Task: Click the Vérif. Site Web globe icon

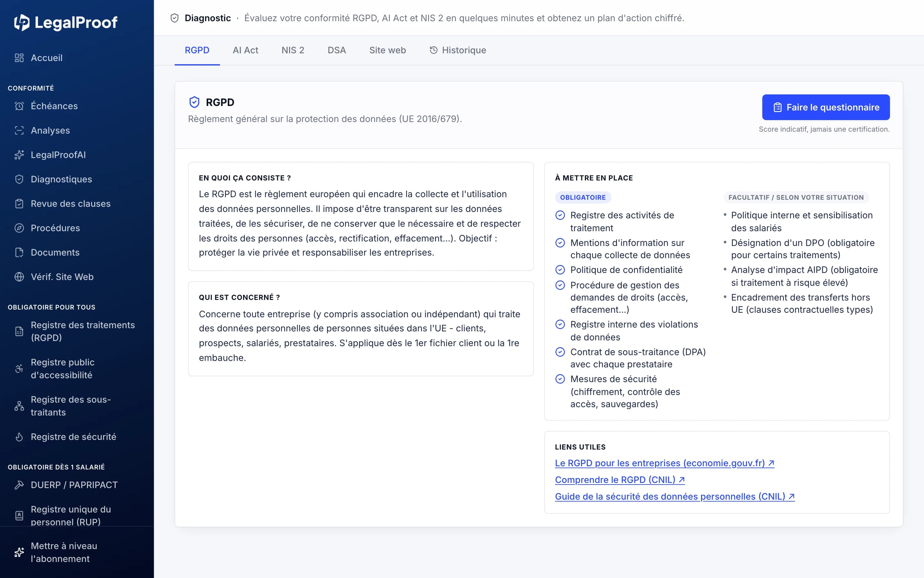Action: (19, 277)
